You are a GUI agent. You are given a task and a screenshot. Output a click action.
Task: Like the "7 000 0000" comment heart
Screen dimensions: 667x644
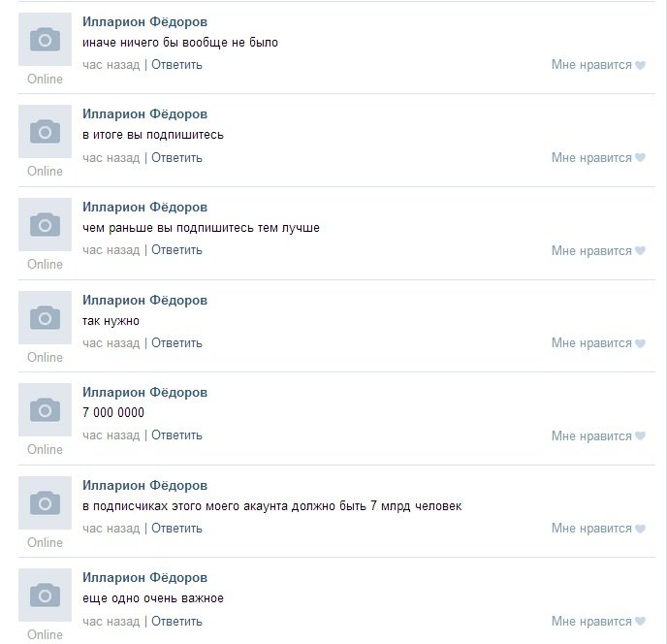tap(640, 436)
